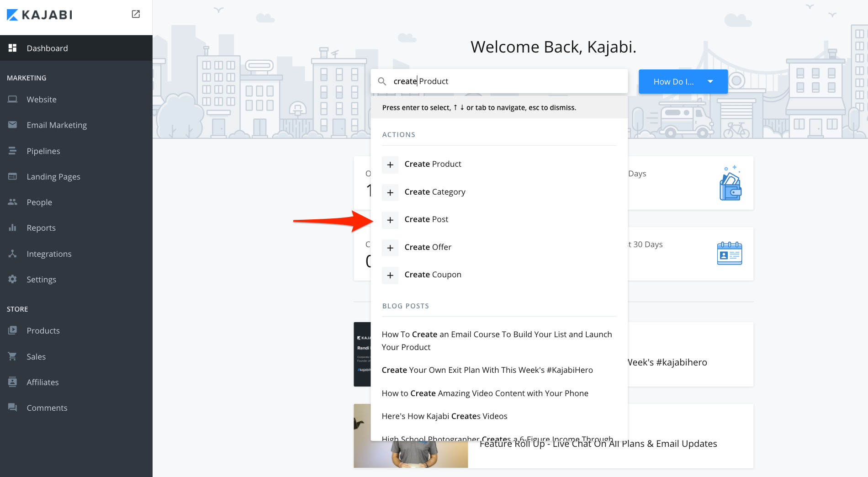This screenshot has height=477, width=868.
Task: Click the Pipelines icon in the sidebar
Action: [12, 151]
